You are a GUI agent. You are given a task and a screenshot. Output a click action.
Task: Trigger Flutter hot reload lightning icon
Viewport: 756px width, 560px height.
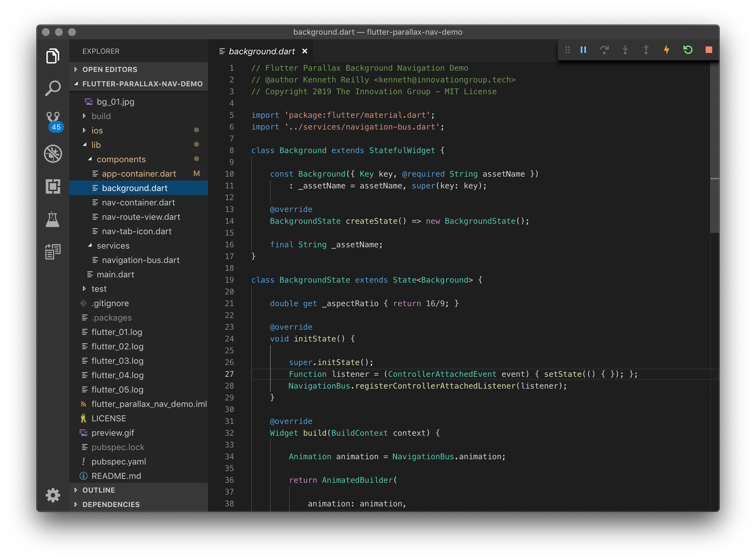click(666, 50)
